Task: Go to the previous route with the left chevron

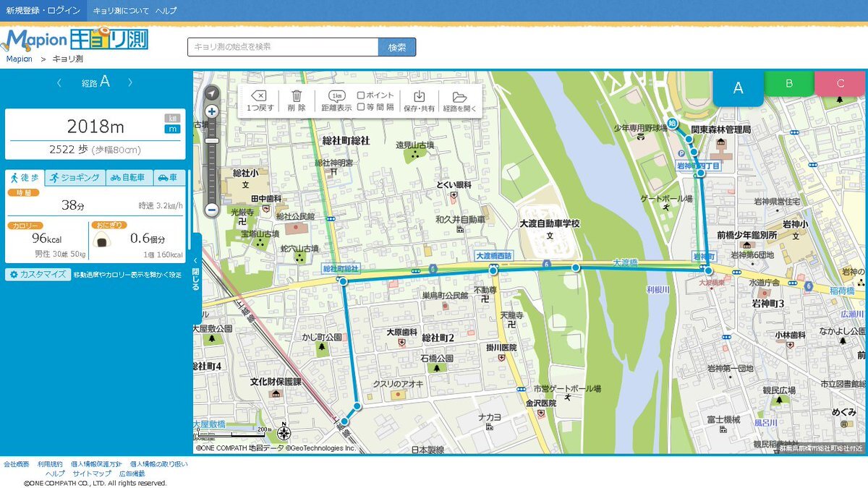Action: click(59, 82)
